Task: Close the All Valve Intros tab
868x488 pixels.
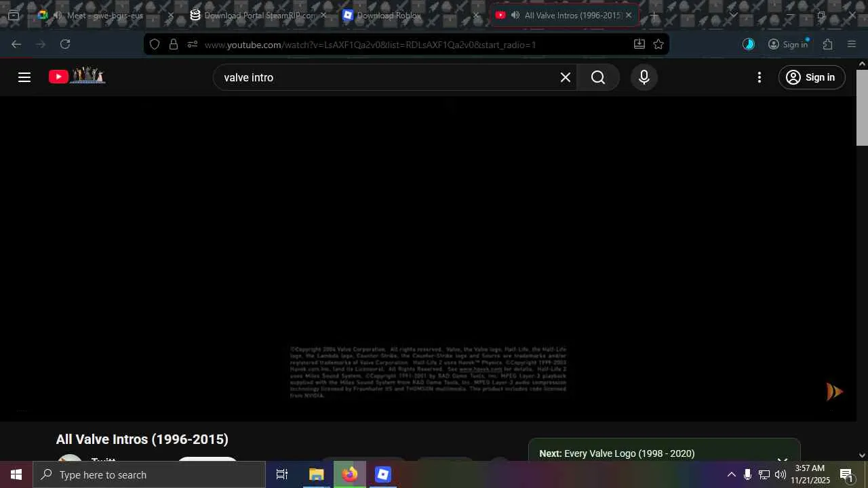Action: click(629, 15)
